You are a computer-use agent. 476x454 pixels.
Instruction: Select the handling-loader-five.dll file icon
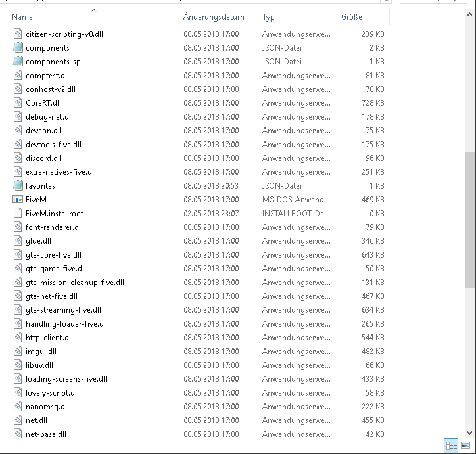pyautogui.click(x=18, y=324)
